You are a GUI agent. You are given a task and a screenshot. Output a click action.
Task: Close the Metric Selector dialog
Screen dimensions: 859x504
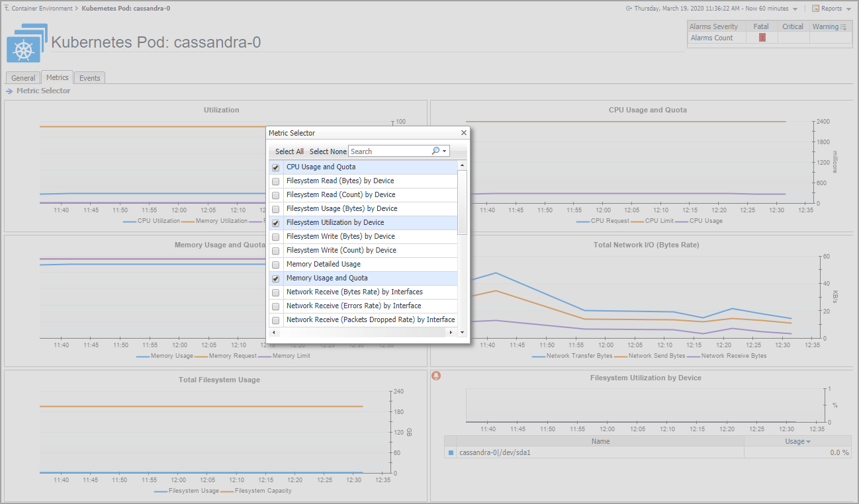[x=464, y=133]
